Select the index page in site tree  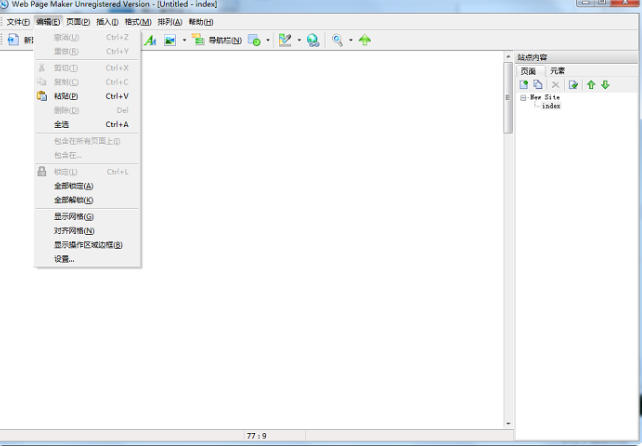click(x=551, y=106)
